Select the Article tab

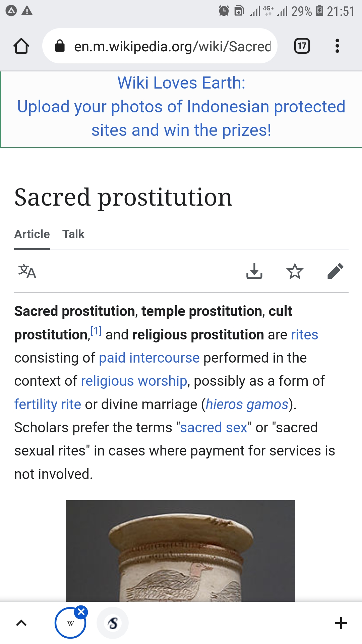(x=32, y=234)
